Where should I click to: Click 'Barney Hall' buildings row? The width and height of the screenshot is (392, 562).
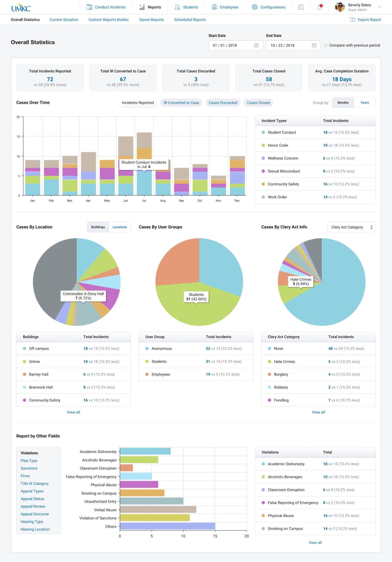(x=73, y=374)
